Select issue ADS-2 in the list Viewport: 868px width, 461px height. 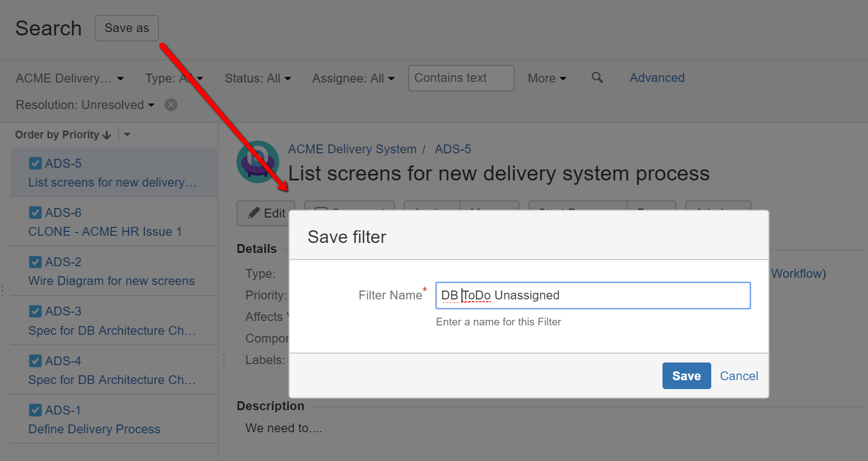pyautogui.click(x=63, y=262)
